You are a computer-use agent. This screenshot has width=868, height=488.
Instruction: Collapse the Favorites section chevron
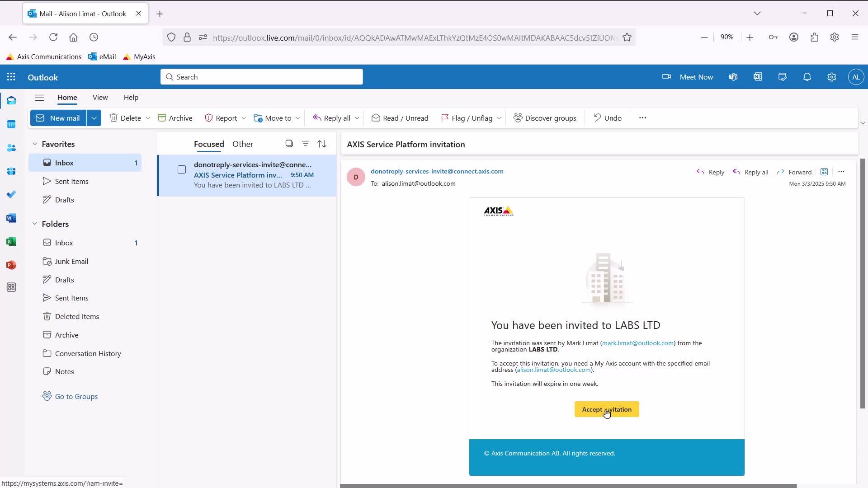(x=35, y=144)
